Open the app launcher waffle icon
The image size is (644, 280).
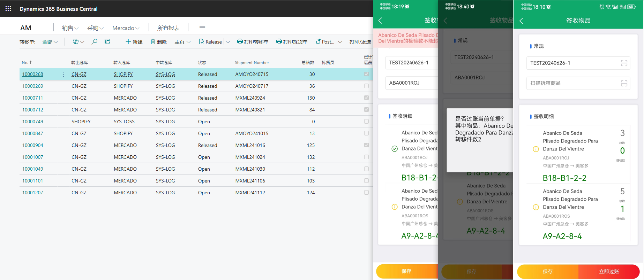[8, 9]
